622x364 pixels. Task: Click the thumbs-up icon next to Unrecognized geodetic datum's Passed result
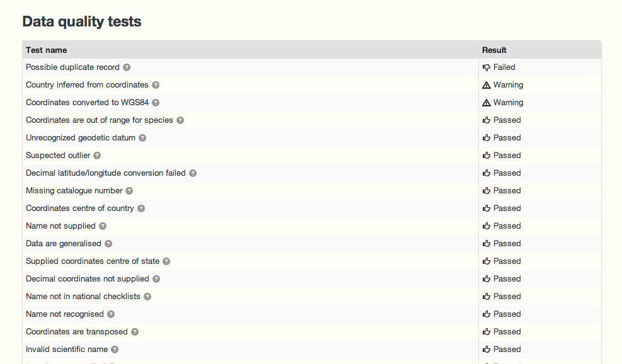click(x=486, y=137)
